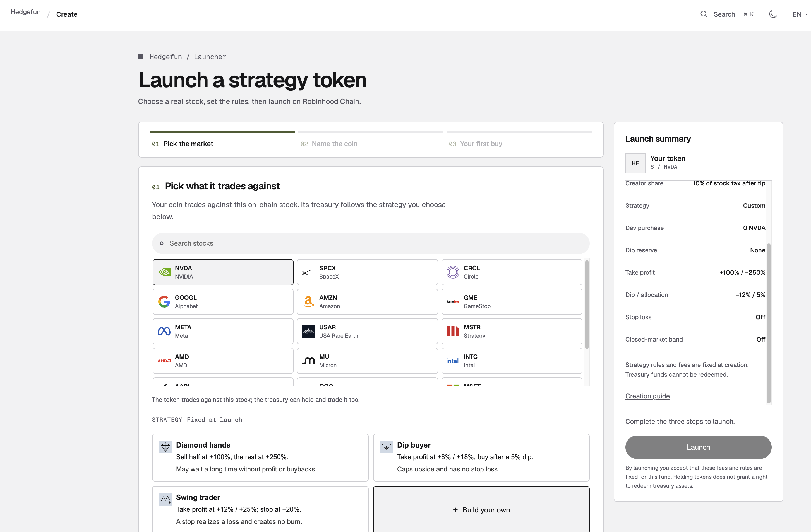Click the AMD logo icon
Image resolution: width=811 pixels, height=532 pixels.
[164, 361]
